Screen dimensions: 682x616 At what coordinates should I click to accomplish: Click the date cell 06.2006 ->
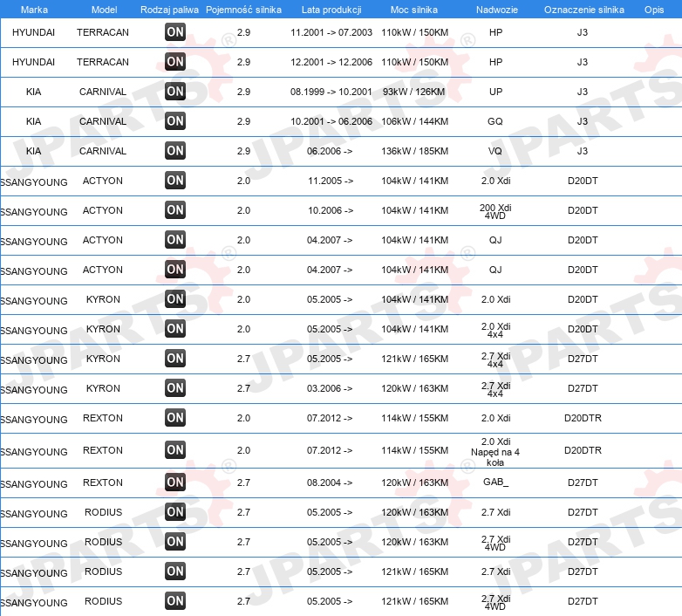coord(330,151)
